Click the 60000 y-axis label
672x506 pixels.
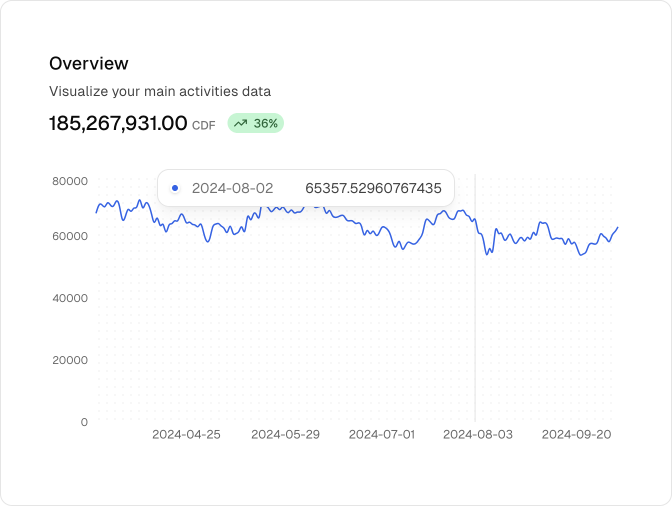click(x=70, y=236)
